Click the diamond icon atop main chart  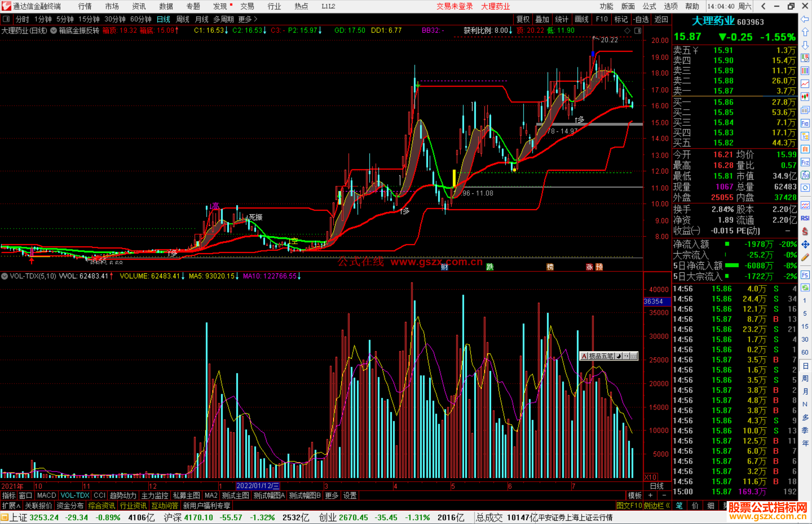click(627, 31)
